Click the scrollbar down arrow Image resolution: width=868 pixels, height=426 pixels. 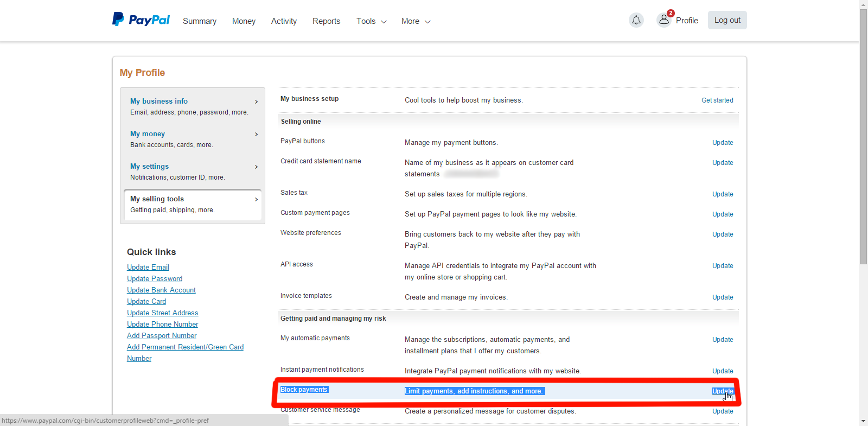[863, 421]
